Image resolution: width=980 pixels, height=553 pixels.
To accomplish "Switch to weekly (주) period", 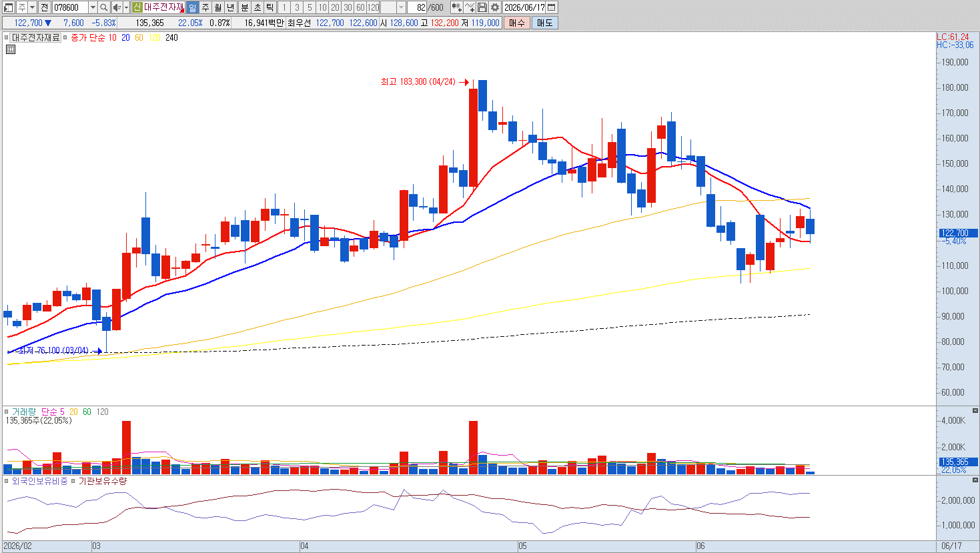I will (205, 7).
